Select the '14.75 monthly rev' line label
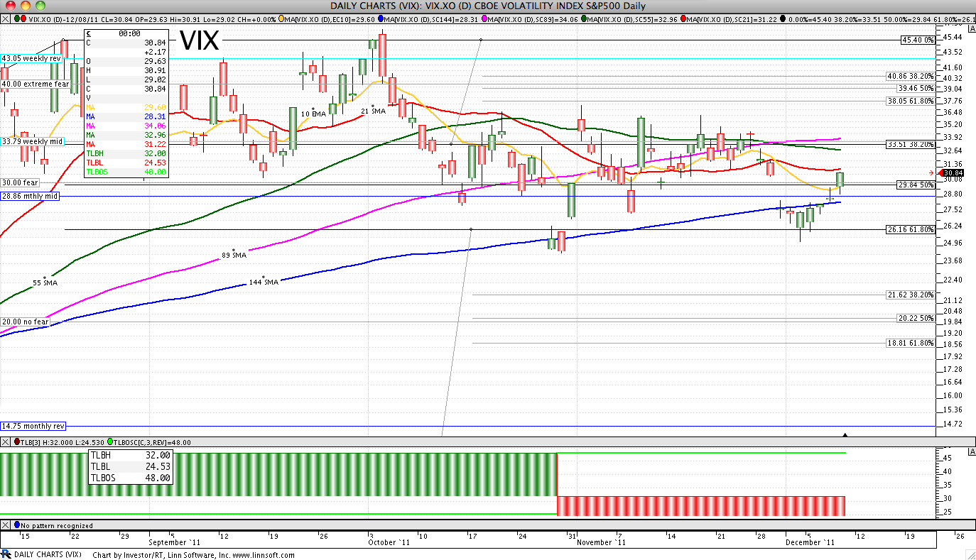976x560 pixels. (33, 426)
